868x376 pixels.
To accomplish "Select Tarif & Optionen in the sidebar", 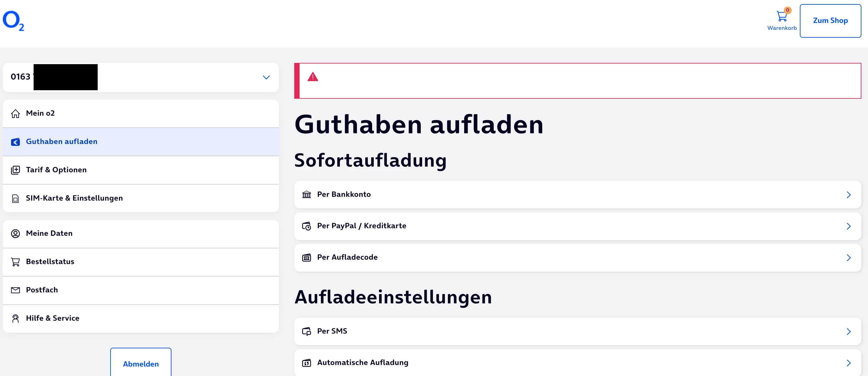I will tap(56, 170).
